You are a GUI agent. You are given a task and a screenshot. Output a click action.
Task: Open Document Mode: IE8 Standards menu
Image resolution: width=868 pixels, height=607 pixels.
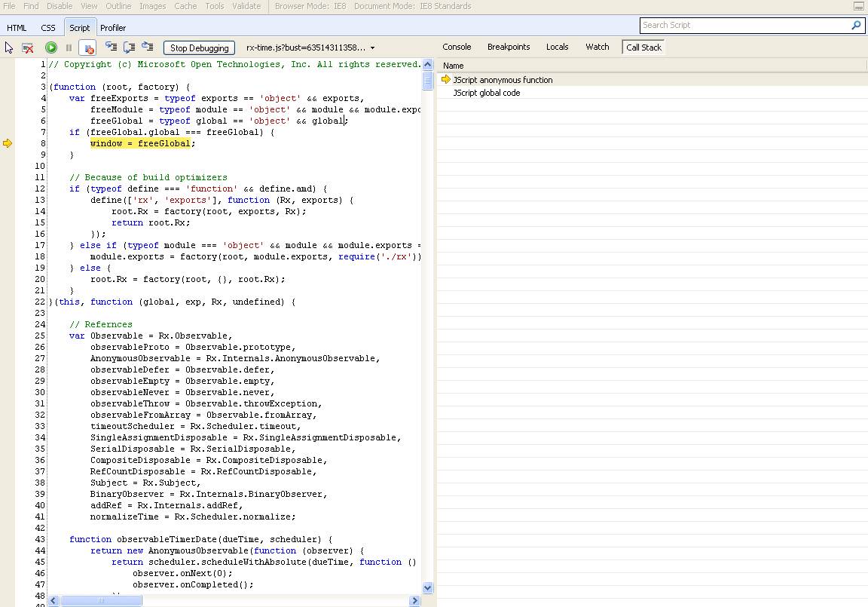point(413,6)
